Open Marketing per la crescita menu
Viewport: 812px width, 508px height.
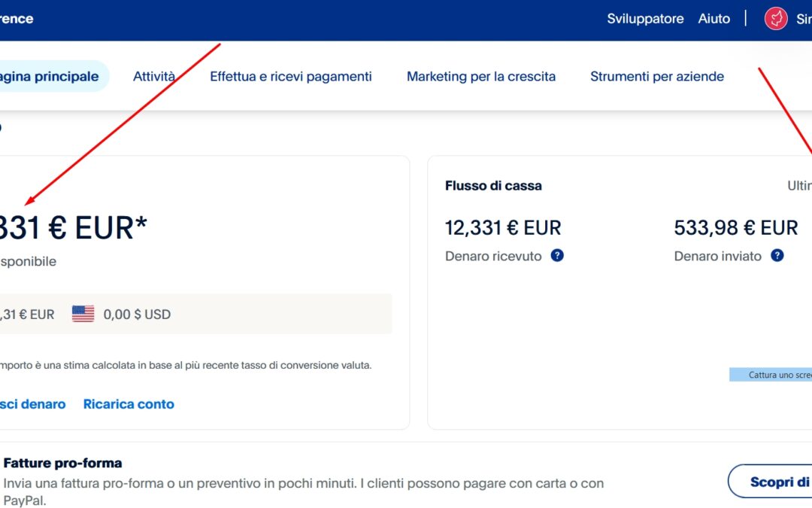tap(481, 76)
